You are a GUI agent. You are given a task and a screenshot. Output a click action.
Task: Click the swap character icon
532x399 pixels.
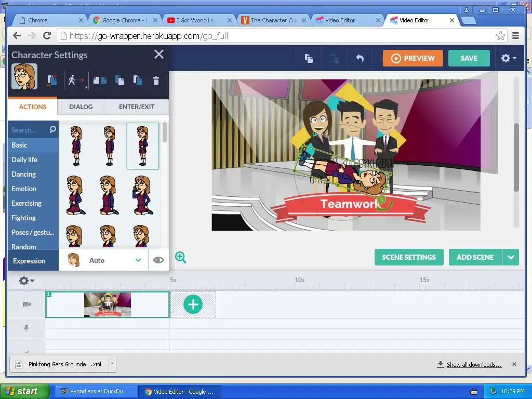coord(52,81)
